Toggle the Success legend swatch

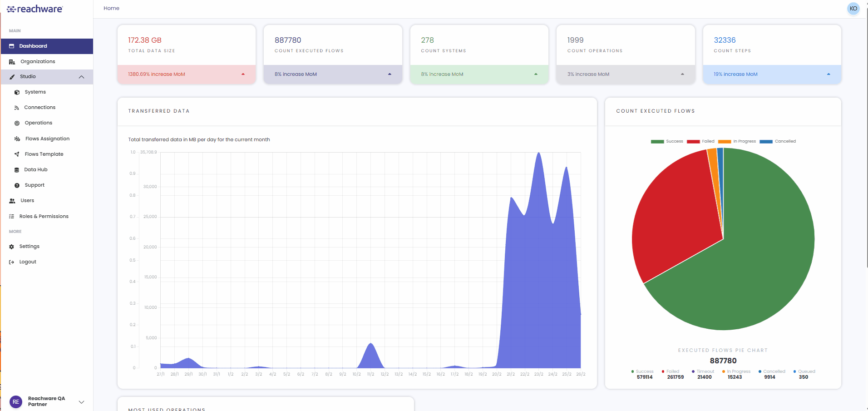point(657,142)
